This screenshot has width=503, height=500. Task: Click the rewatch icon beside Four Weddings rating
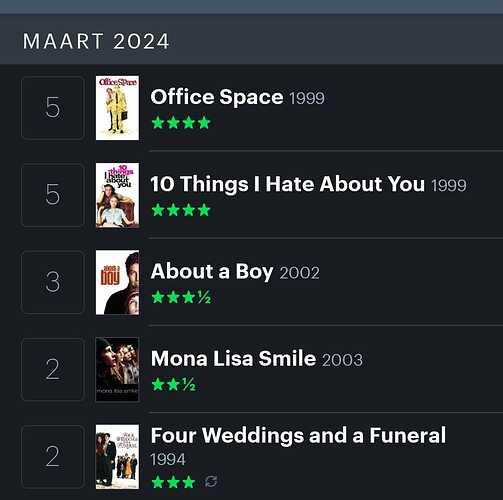pos(211,481)
